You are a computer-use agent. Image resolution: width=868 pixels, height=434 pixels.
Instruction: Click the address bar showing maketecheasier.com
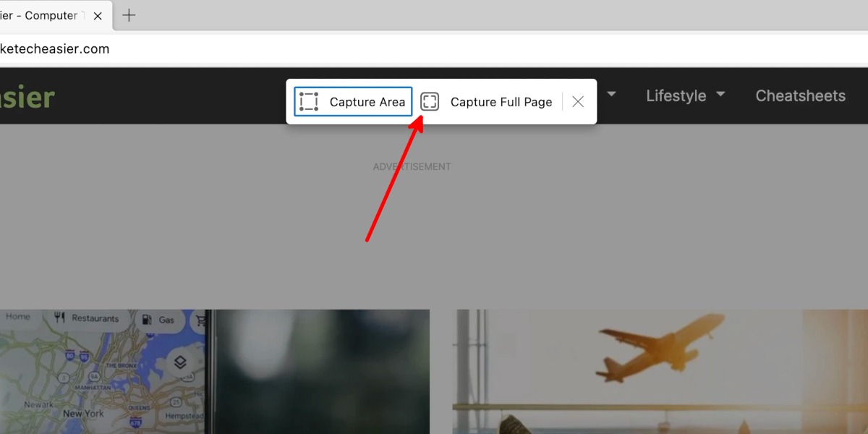56,48
